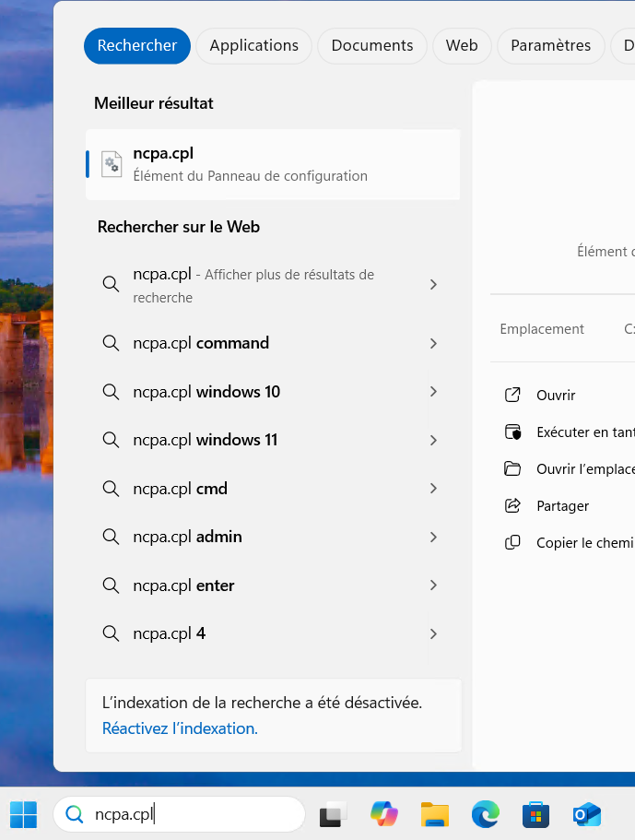Viewport: 635px width, 840px height.
Task: Open Outlook from the taskbar
Action: point(586,814)
